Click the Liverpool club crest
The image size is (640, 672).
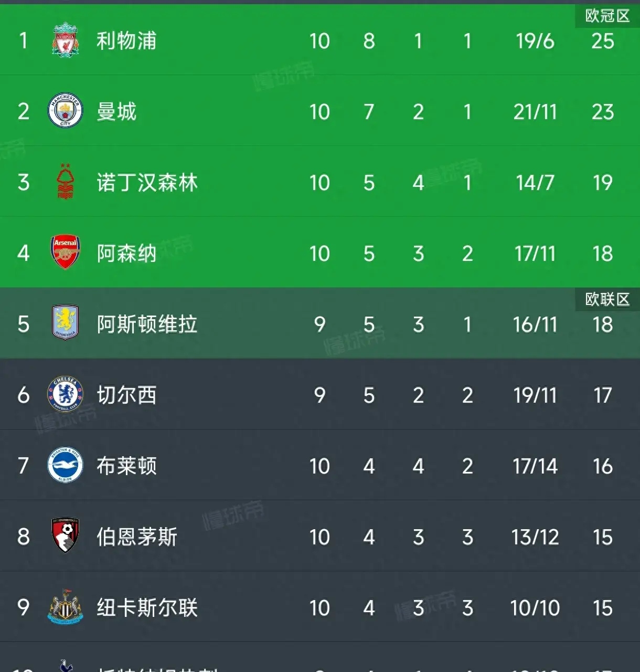pyautogui.click(x=65, y=40)
